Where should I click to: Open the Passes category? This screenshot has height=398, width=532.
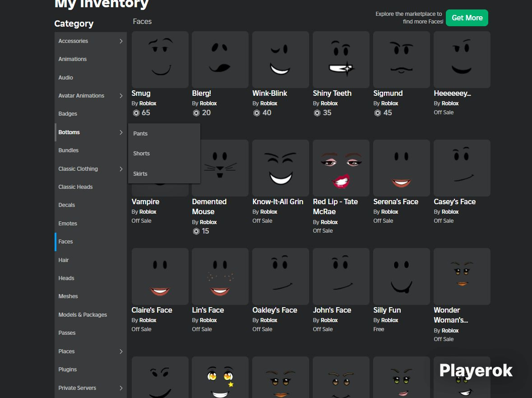[x=91, y=333]
